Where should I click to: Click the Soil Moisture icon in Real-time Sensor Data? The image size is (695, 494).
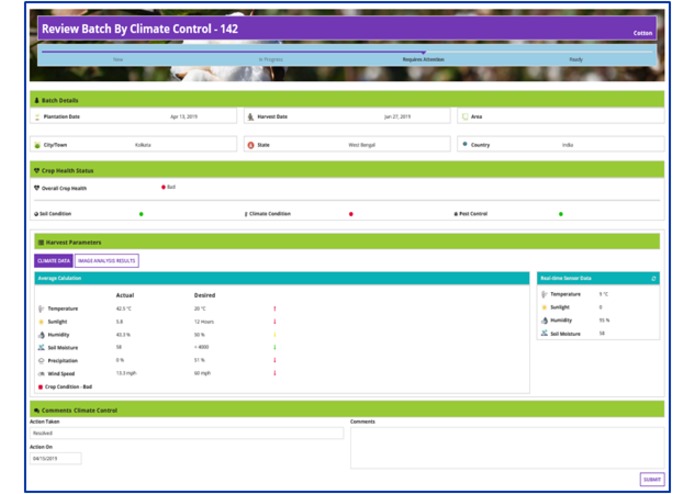coord(544,333)
